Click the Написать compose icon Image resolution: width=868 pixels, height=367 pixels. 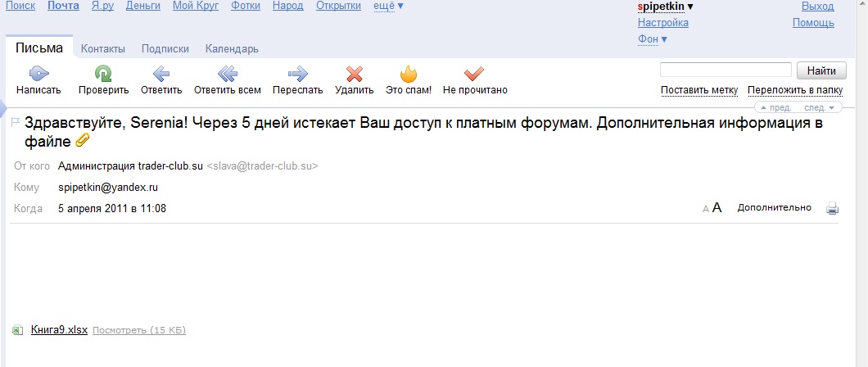(38, 73)
